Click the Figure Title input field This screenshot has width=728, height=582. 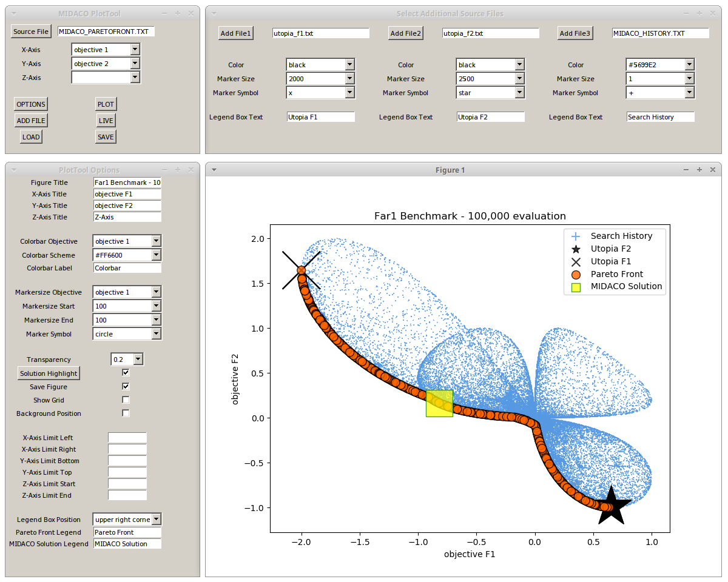pos(127,182)
